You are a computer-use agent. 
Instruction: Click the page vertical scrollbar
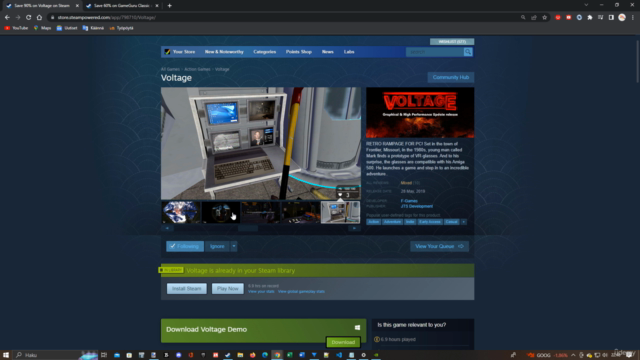(x=637, y=61)
